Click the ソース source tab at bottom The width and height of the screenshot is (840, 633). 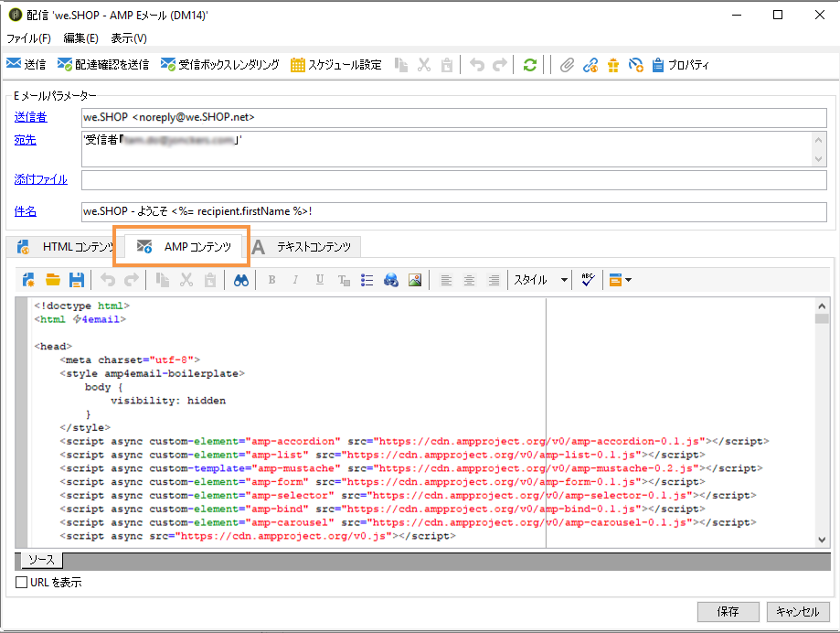click(42, 560)
